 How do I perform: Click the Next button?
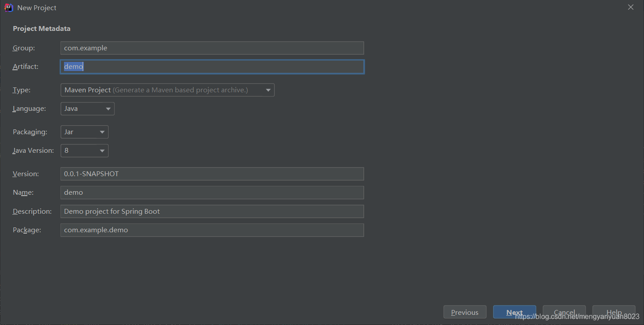(x=514, y=312)
